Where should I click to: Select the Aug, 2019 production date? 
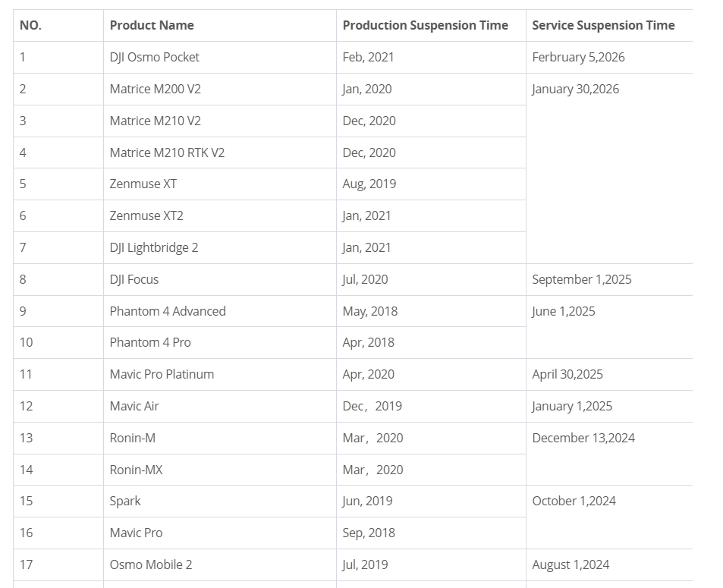369,184
